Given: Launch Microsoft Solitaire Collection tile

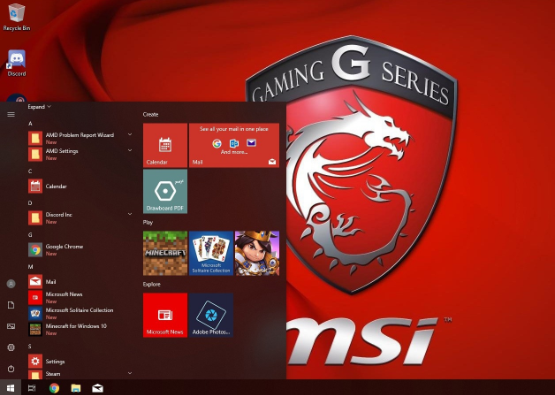Looking at the screenshot, I should [211, 253].
